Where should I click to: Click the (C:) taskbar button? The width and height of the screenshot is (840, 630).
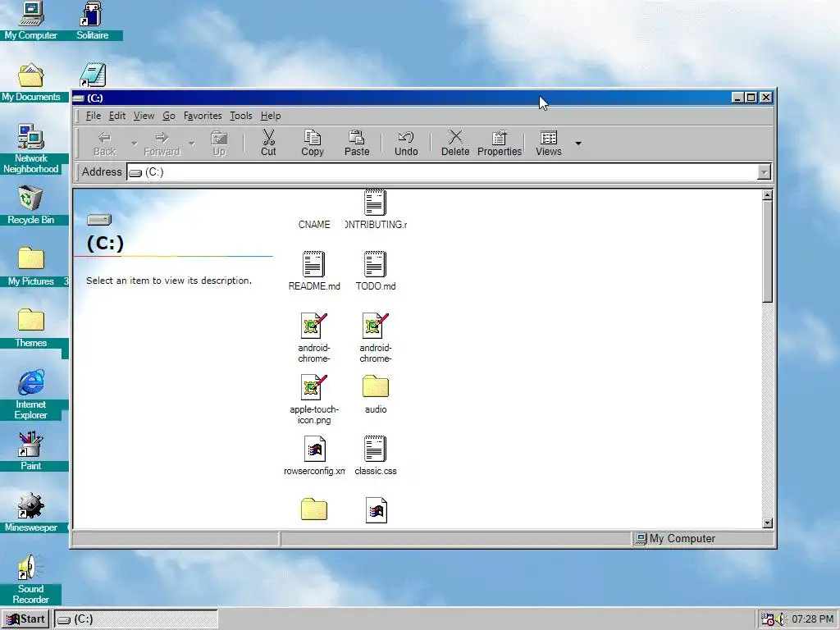click(136, 619)
